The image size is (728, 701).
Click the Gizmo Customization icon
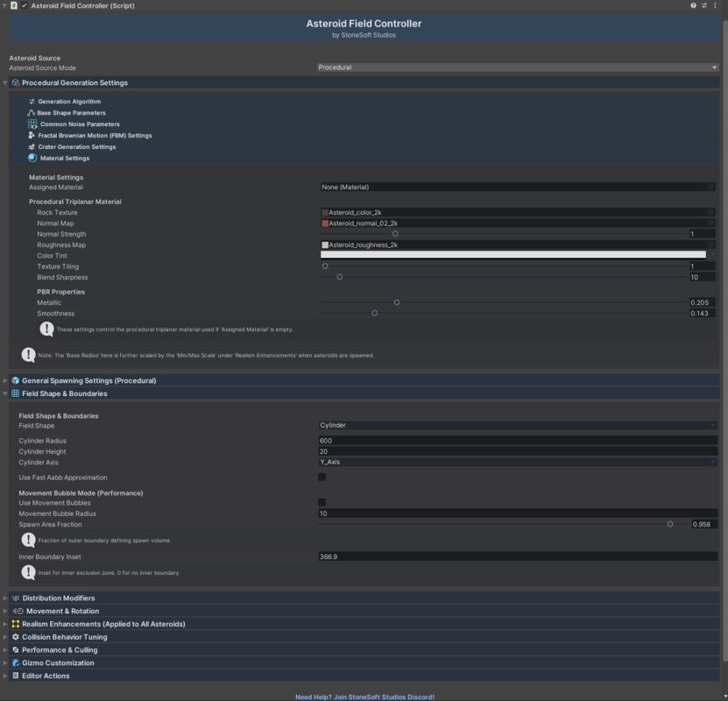click(x=15, y=663)
